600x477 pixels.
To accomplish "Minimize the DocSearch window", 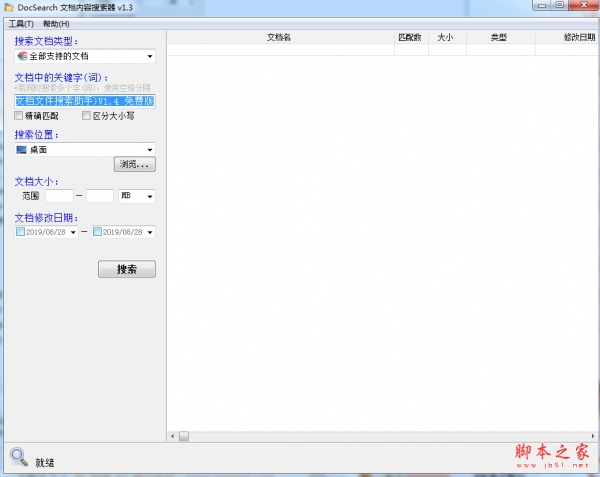I will pyautogui.click(x=541, y=5).
